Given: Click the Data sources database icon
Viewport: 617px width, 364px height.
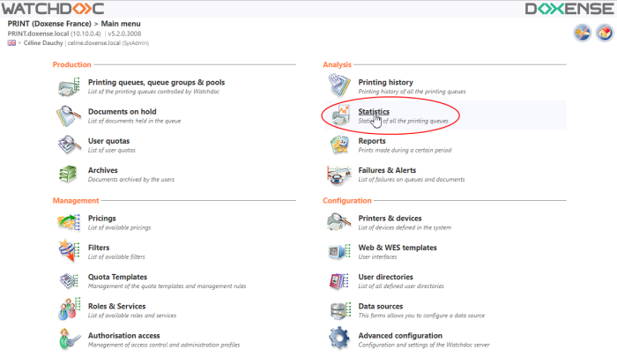Looking at the screenshot, I should pyautogui.click(x=339, y=310).
